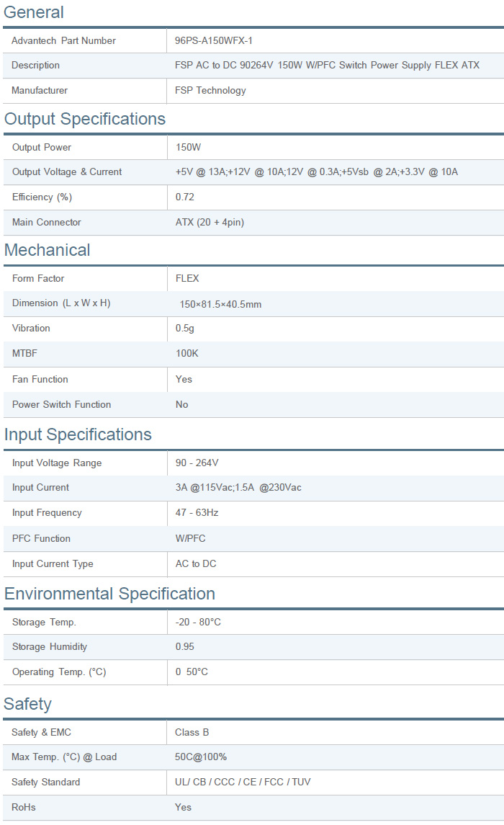
Task: Click the Mechanical section heading
Action: (x=48, y=250)
